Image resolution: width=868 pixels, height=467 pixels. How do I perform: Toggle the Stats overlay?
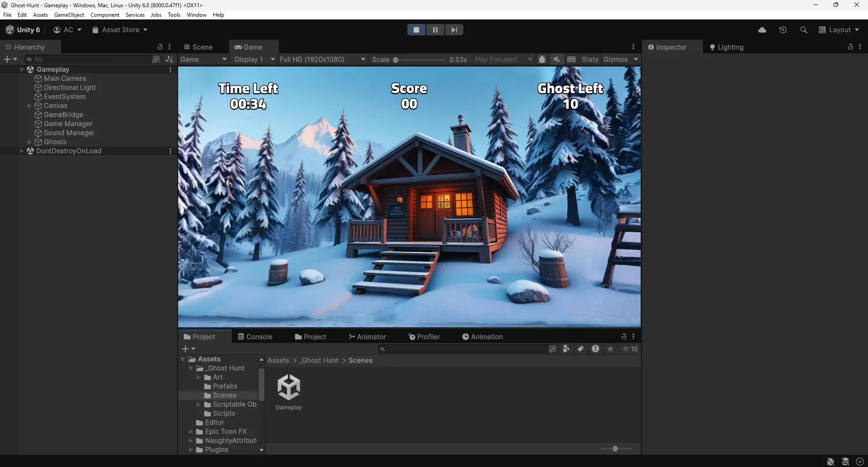(590, 59)
